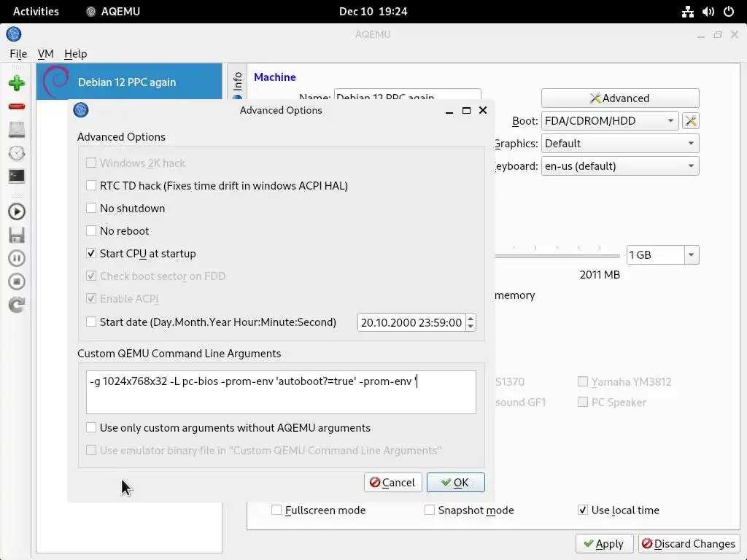
Task: Open the hard disk device manager icon
Action: coord(17,130)
